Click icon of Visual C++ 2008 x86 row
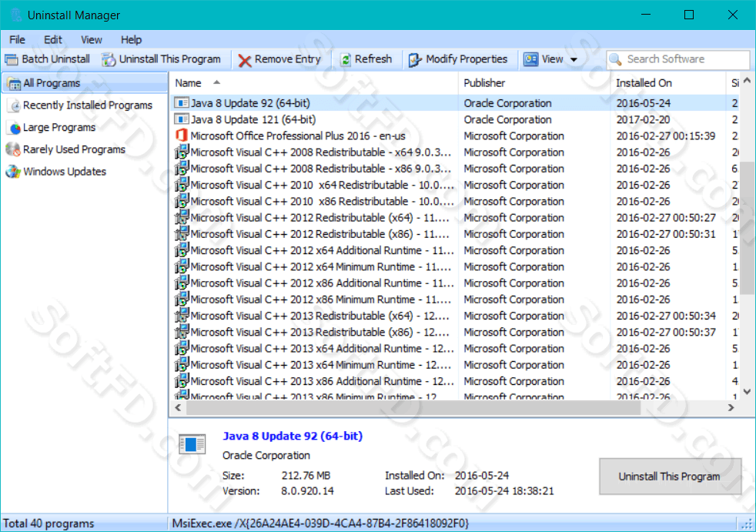The height and width of the screenshot is (532, 756). coord(181,169)
